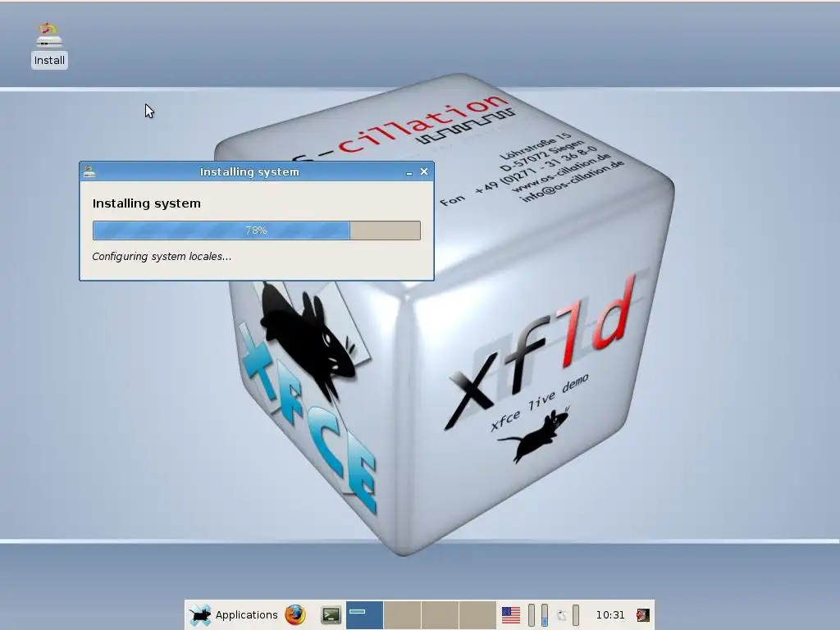Open the Install desktop icon
The width and height of the screenshot is (840, 630).
click(49, 46)
